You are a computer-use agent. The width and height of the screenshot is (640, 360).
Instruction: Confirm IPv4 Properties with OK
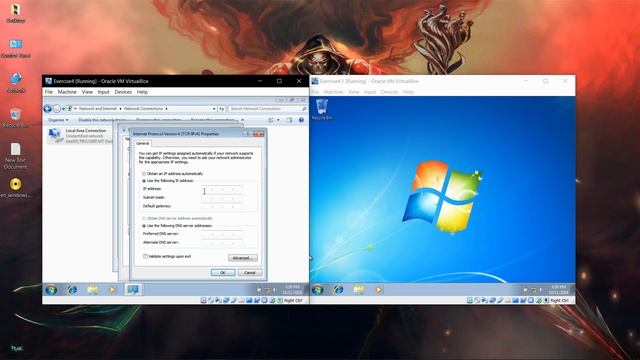coord(223,272)
